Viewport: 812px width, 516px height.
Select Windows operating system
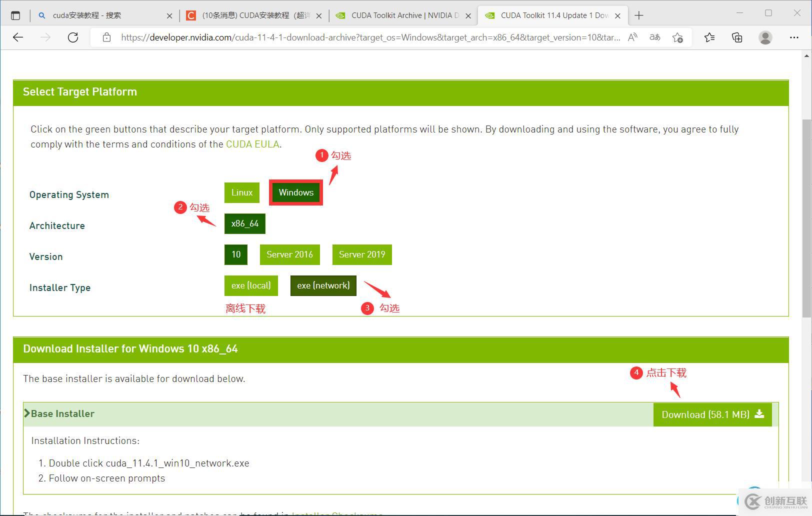[x=296, y=193]
